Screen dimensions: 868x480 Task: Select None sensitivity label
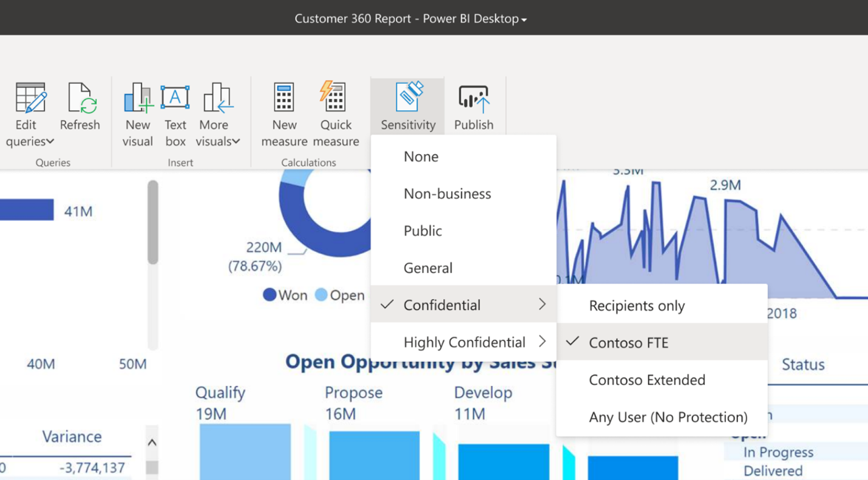click(x=421, y=157)
